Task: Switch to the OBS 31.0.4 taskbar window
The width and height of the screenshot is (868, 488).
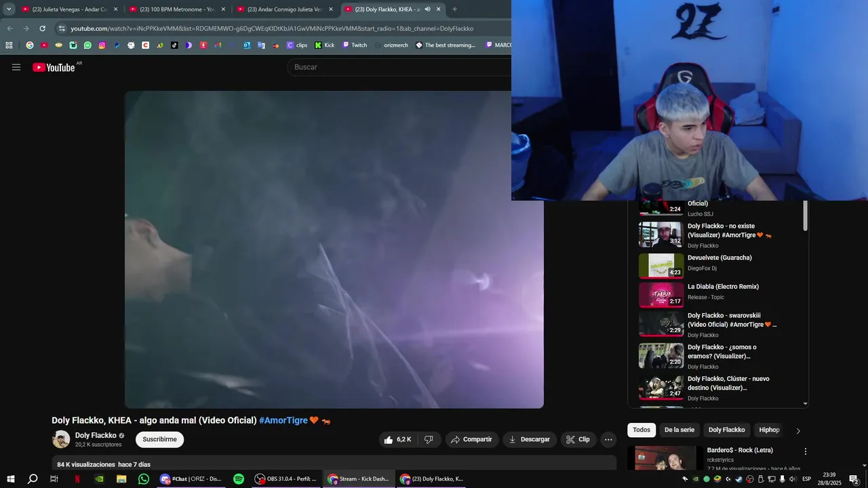Action: pyautogui.click(x=285, y=479)
